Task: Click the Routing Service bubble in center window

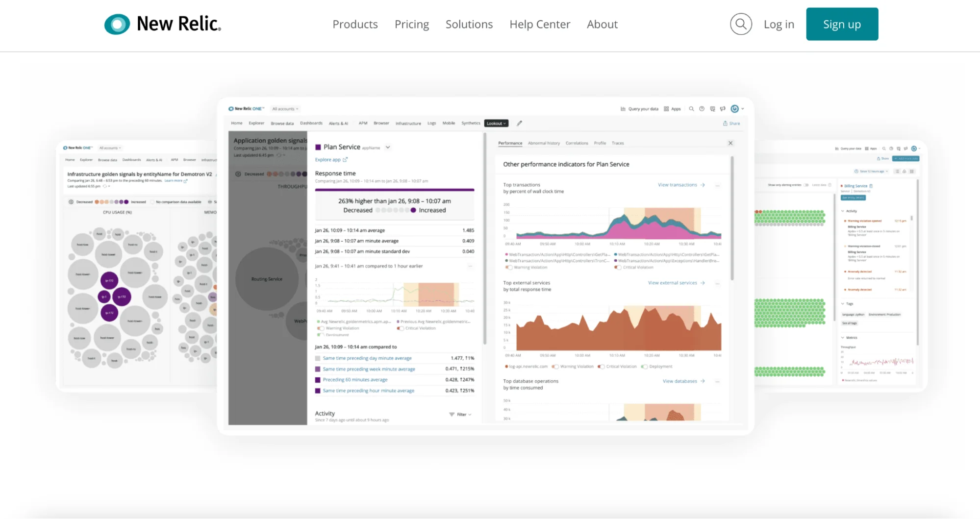Action: pos(267,279)
